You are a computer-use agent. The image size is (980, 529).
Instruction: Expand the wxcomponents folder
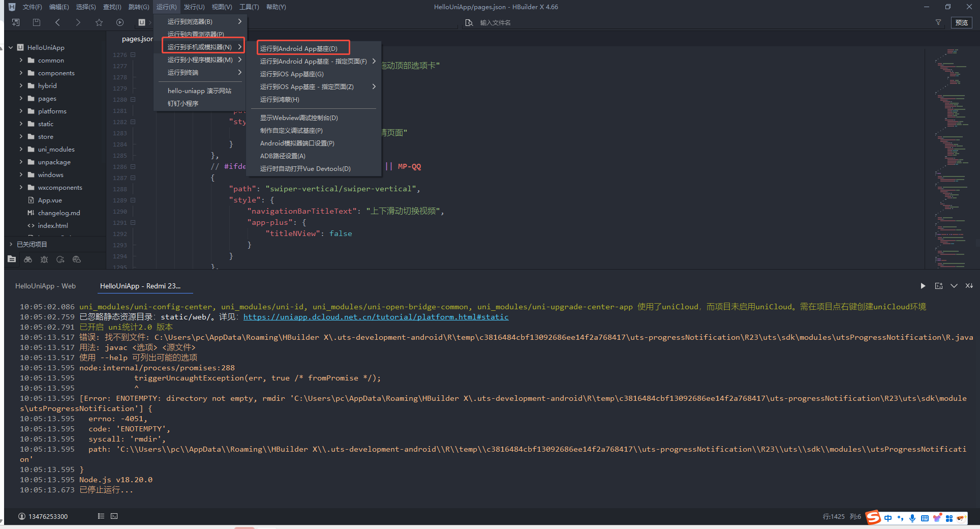tap(21, 187)
